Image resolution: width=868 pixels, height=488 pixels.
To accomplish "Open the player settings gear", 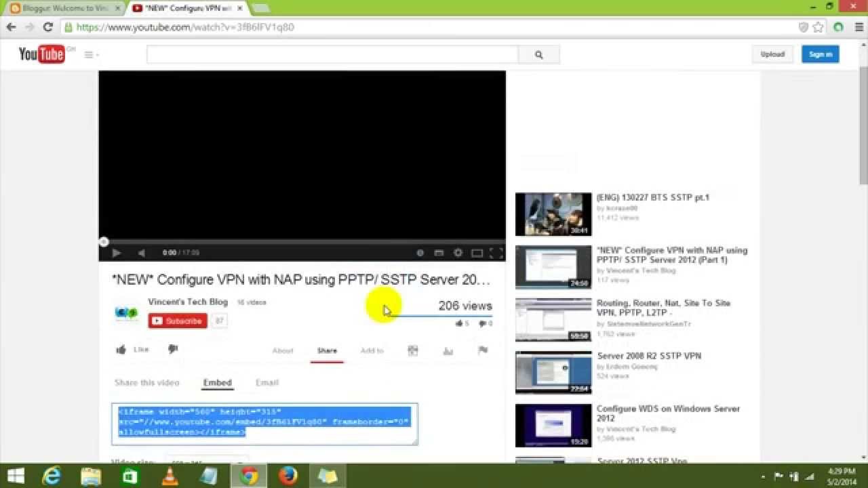I will coord(458,253).
